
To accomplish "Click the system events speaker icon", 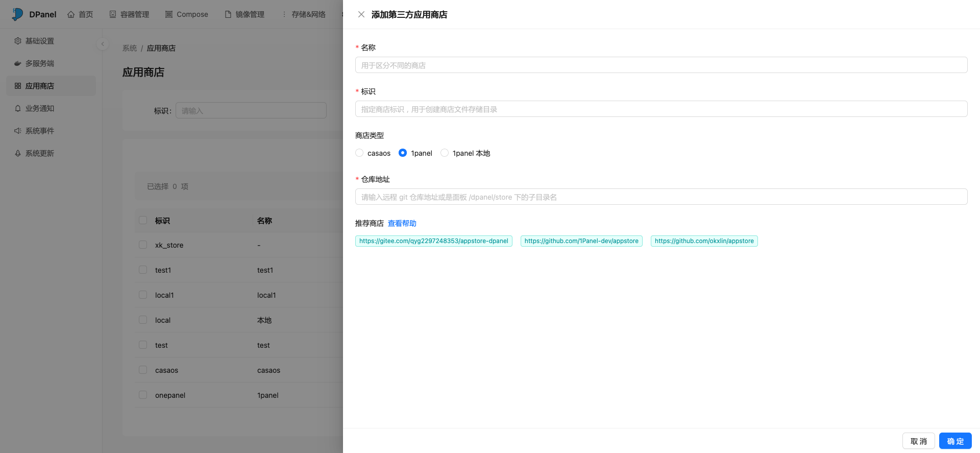I will point(18,131).
